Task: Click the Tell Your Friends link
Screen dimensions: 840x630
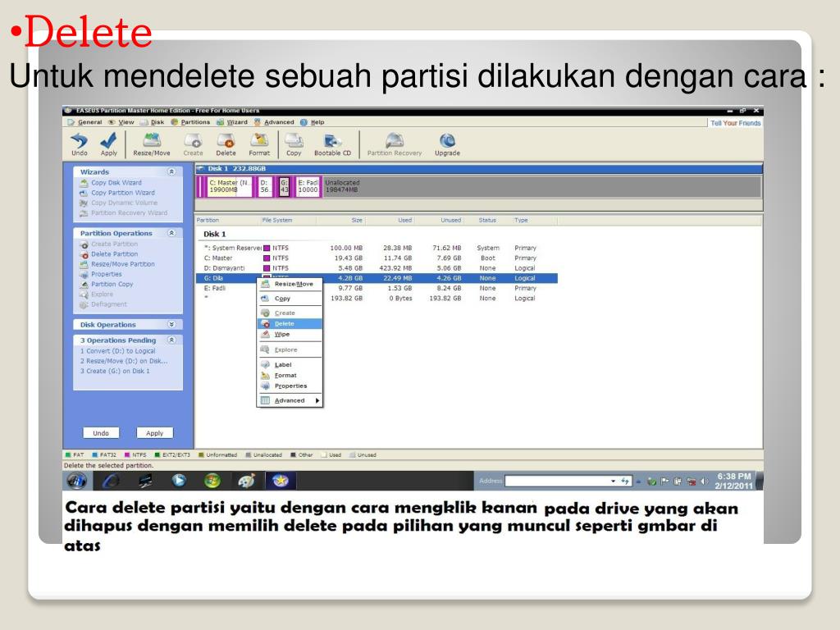Action: (x=736, y=123)
